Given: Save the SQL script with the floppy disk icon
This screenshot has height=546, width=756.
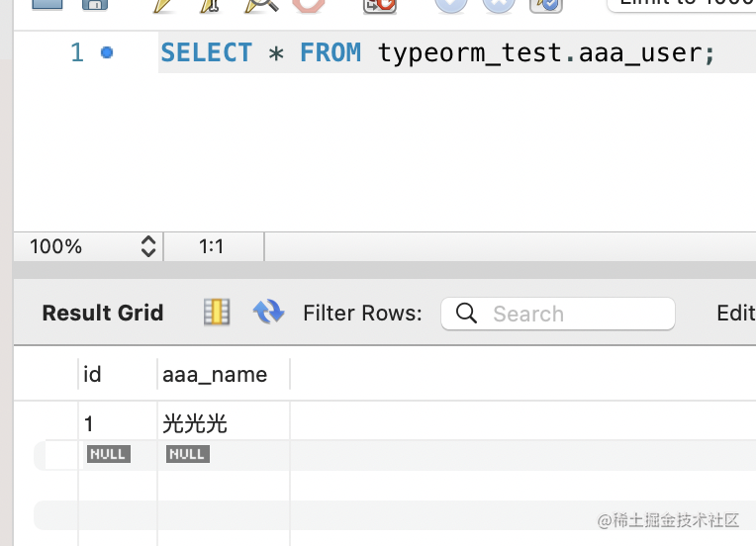Looking at the screenshot, I should pyautogui.click(x=94, y=4).
